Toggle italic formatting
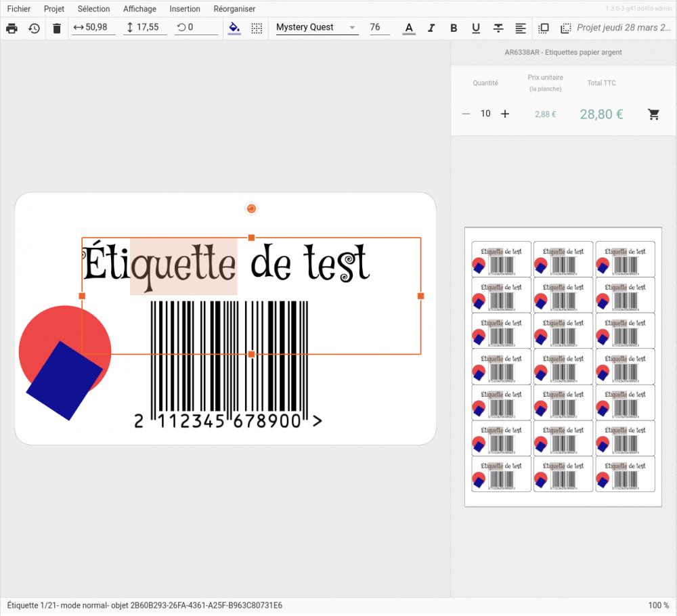The height and width of the screenshot is (616, 677). click(431, 28)
